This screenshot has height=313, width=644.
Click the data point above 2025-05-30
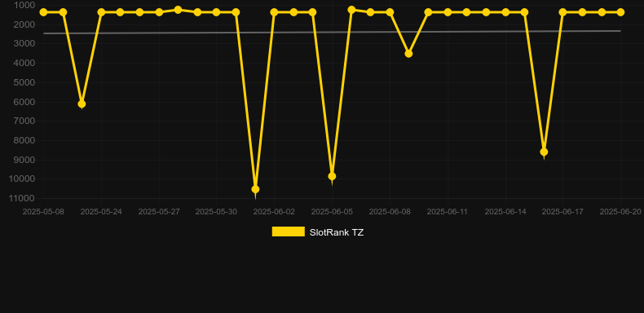tap(217, 12)
